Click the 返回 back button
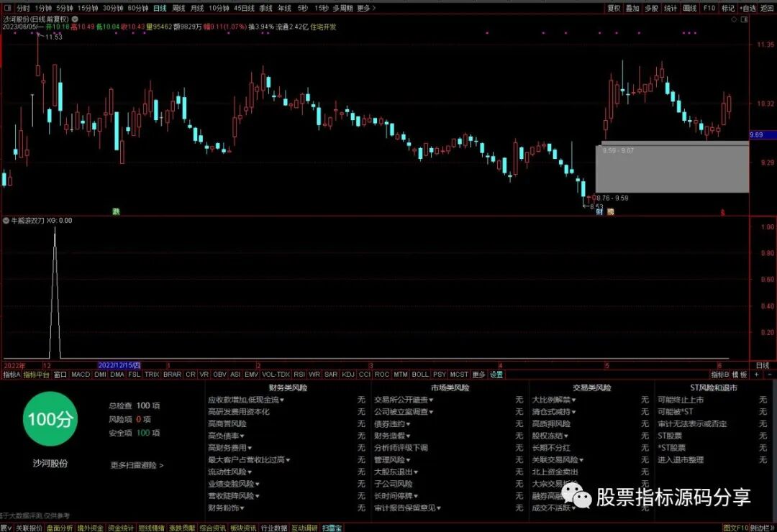Image resolution: width=777 pixels, height=532 pixels. coord(767,8)
